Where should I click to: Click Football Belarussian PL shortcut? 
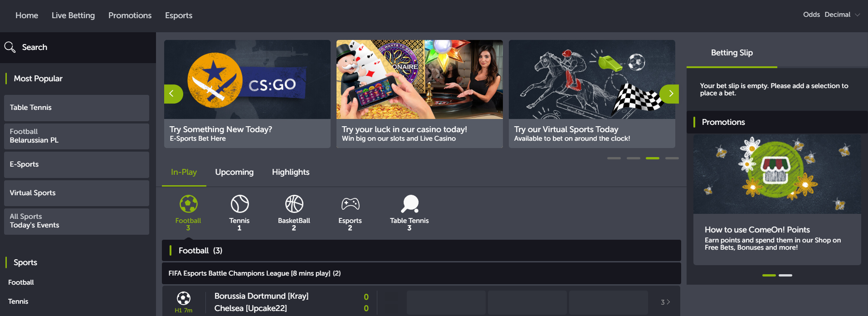point(76,136)
